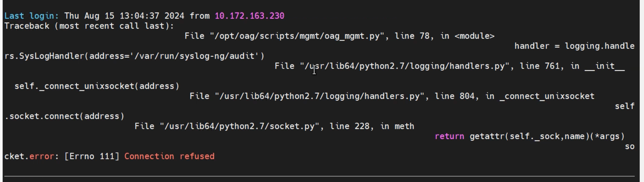Viewport: 644px width, 182px height.
Task: Click the self._connect_unixsocket(address) code line
Action: (x=97, y=86)
